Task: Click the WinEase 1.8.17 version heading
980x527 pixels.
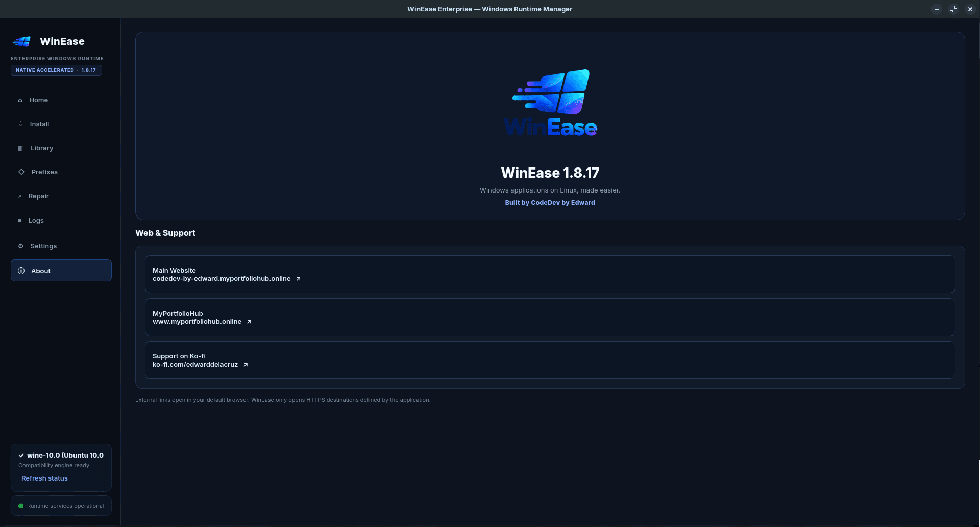Action: (550, 173)
